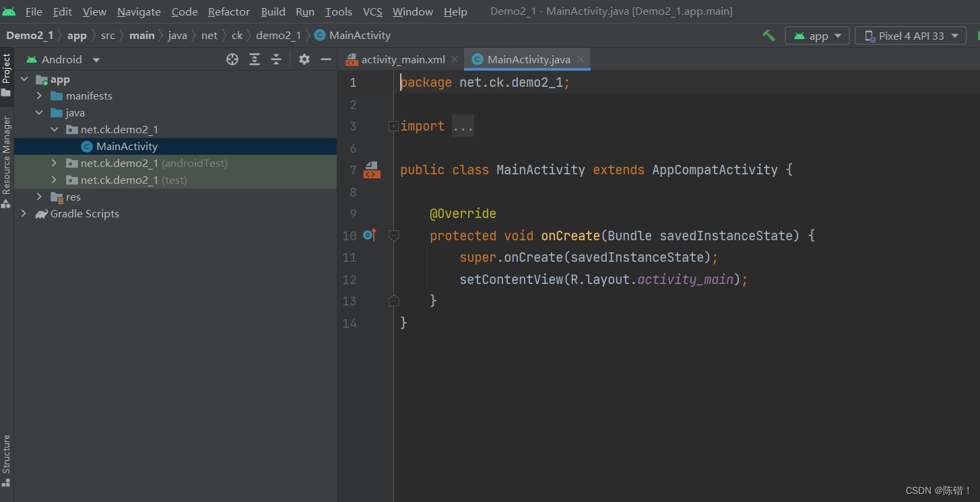Click the @Override annotation
980x502 pixels.
coord(463,214)
